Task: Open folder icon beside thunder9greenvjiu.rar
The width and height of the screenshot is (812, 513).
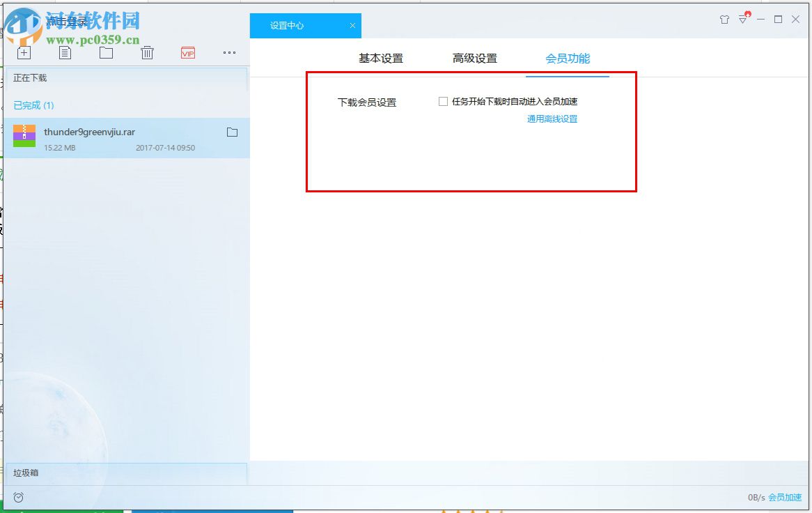Action: (x=233, y=132)
